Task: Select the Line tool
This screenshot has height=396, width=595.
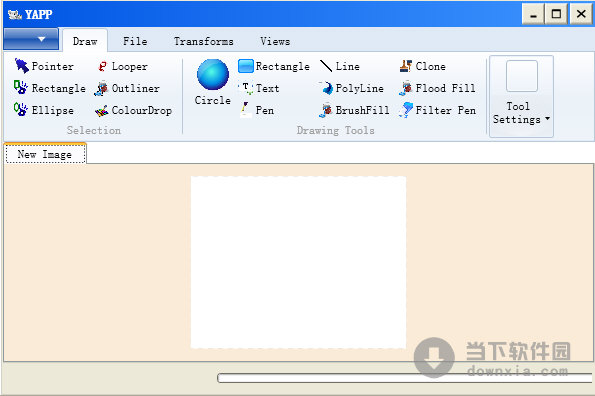Action: (x=339, y=66)
